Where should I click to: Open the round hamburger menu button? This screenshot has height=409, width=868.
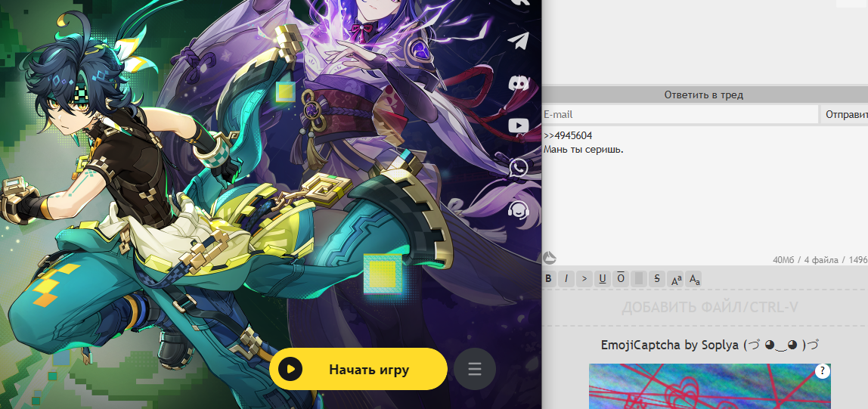(474, 369)
